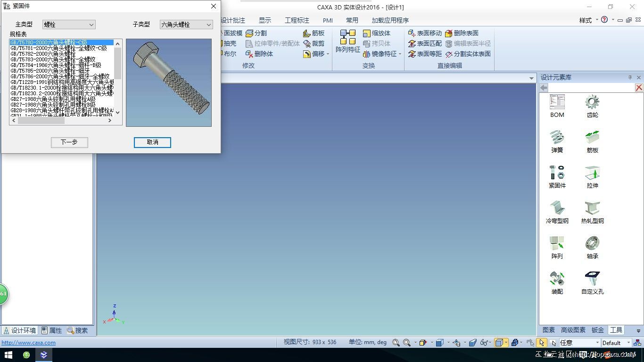
Task: Open the PMI ribbon tab
Action: [x=328, y=20]
